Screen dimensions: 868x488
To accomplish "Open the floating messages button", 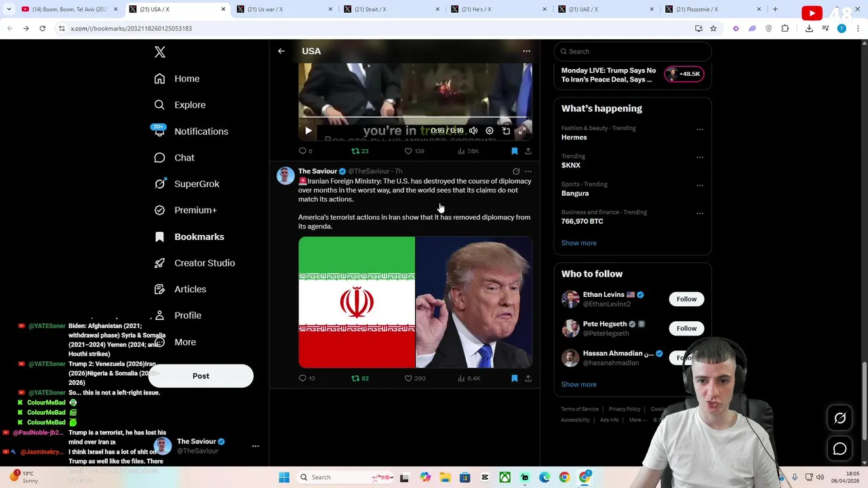I will pyautogui.click(x=840, y=449).
